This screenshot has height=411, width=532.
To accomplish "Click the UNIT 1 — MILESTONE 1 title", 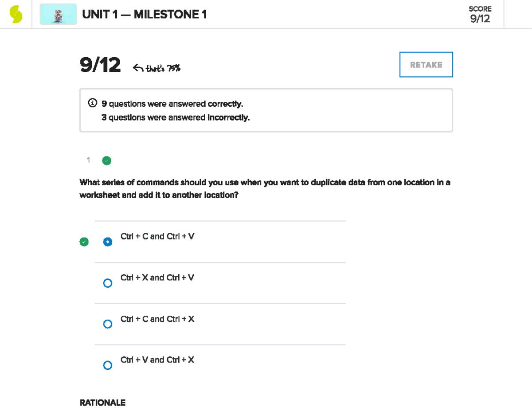I will tap(145, 15).
